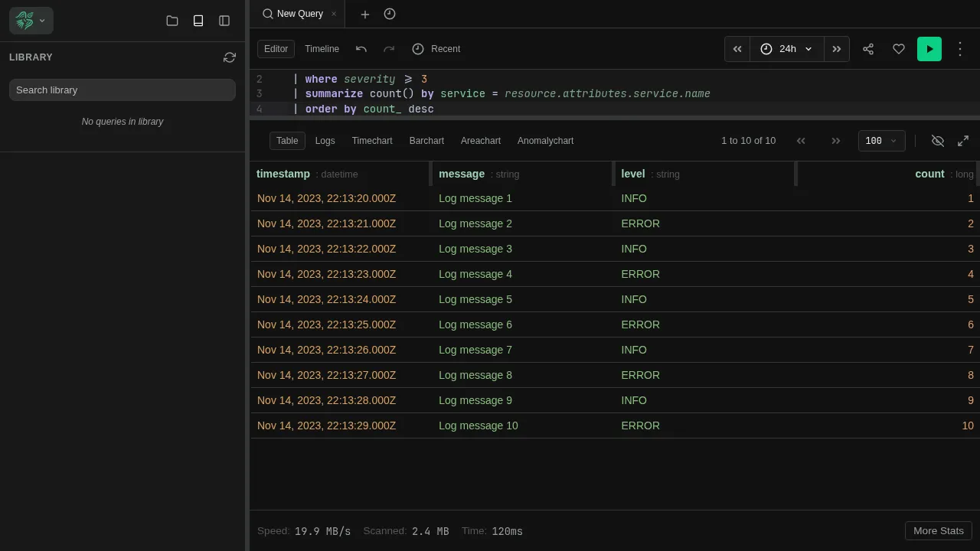Open the Anomalychart results view
Screen dimensions: 980x551
pyautogui.click(x=545, y=141)
